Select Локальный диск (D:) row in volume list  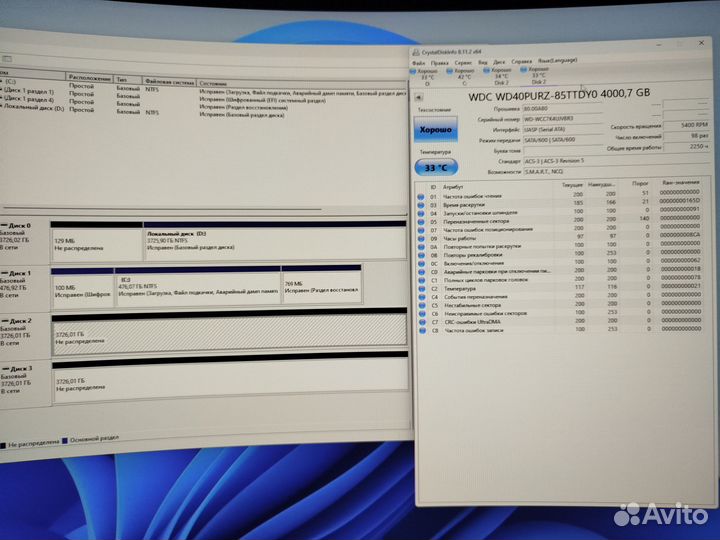click(34, 108)
